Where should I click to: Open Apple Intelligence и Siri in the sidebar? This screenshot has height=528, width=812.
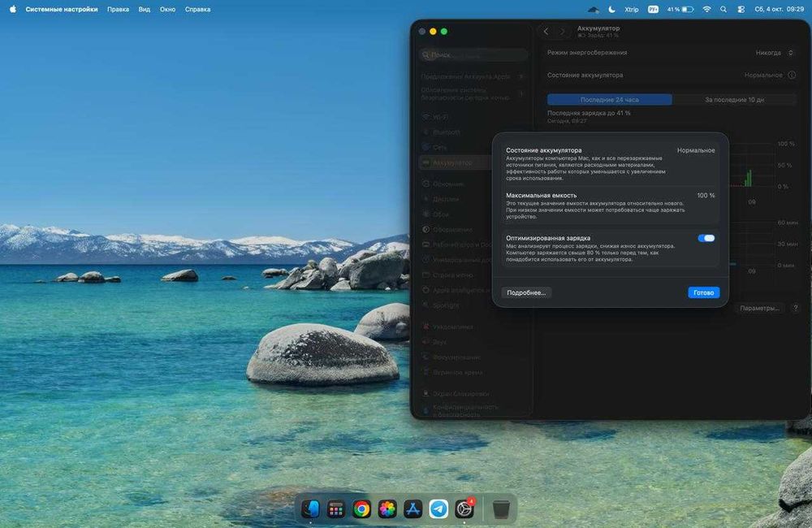point(456,290)
